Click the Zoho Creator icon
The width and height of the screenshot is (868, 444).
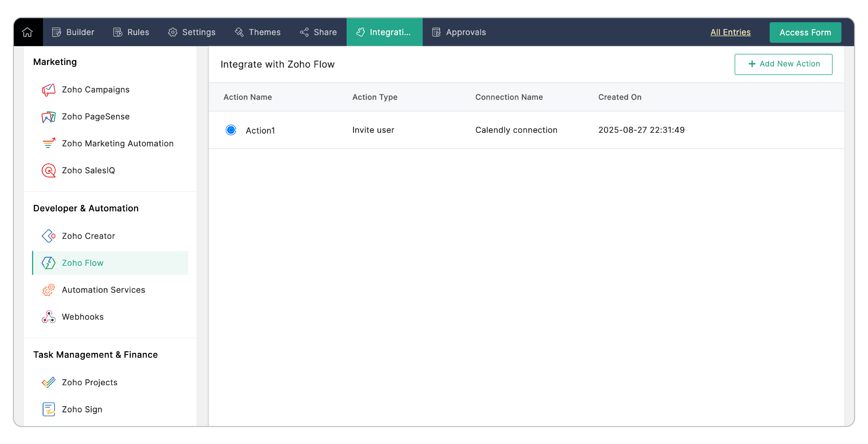click(49, 236)
